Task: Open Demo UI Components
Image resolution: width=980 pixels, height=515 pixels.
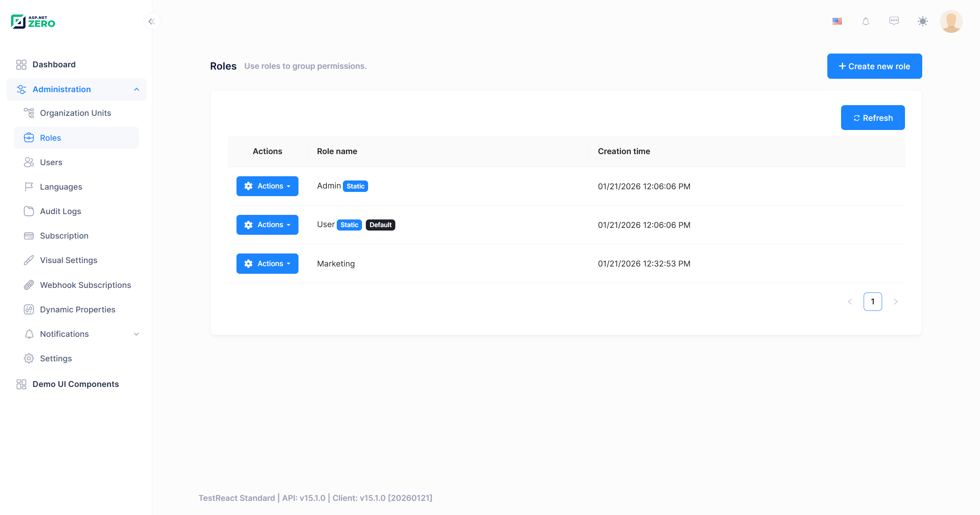Action: [x=77, y=384]
